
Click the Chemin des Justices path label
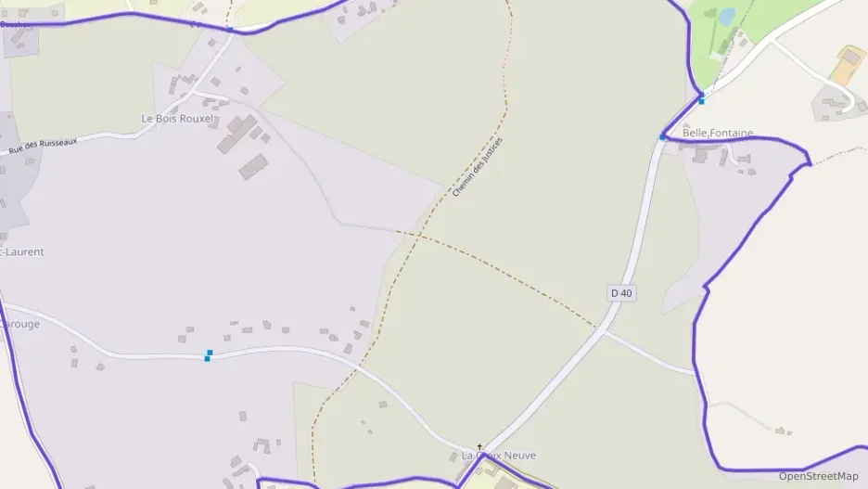point(478,167)
